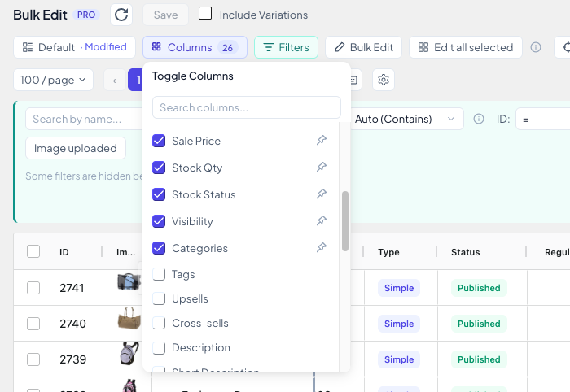The height and width of the screenshot is (392, 570).
Task: Enable Upsells column
Action: (159, 298)
